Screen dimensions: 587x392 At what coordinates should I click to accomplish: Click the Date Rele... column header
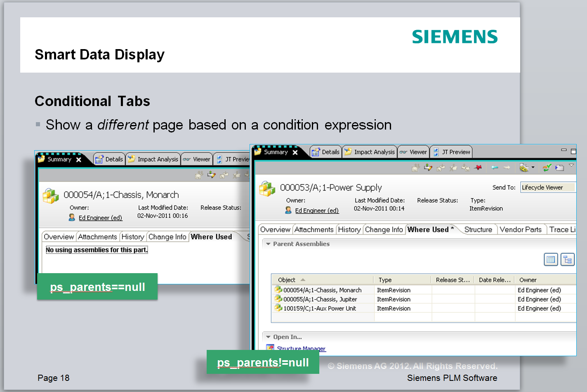(495, 280)
